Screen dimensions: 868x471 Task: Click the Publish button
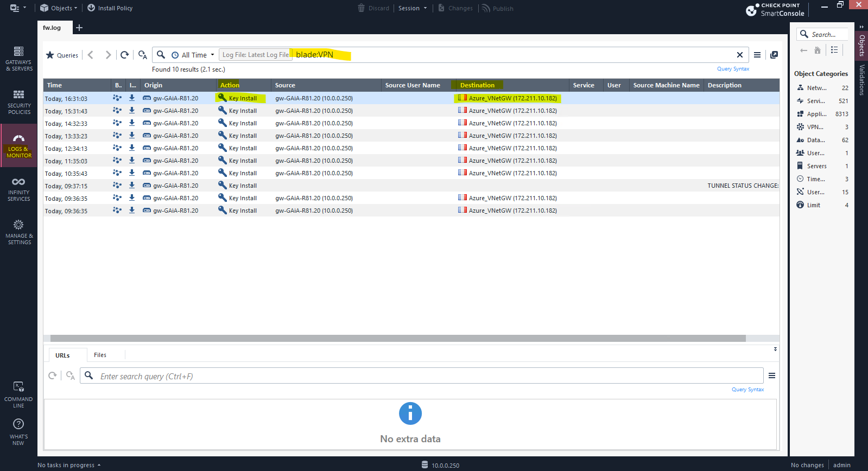(497, 8)
